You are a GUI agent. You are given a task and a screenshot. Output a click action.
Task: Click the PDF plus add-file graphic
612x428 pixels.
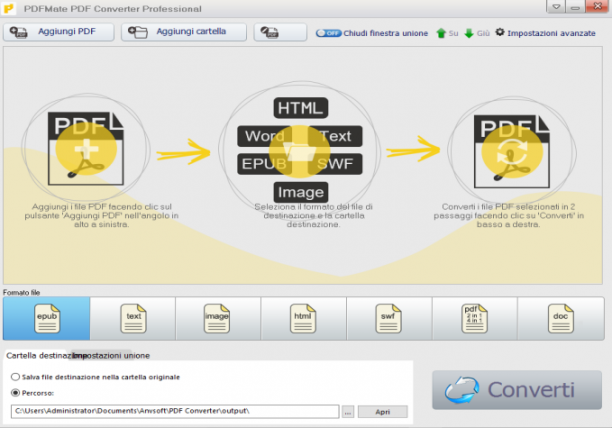coord(86,148)
